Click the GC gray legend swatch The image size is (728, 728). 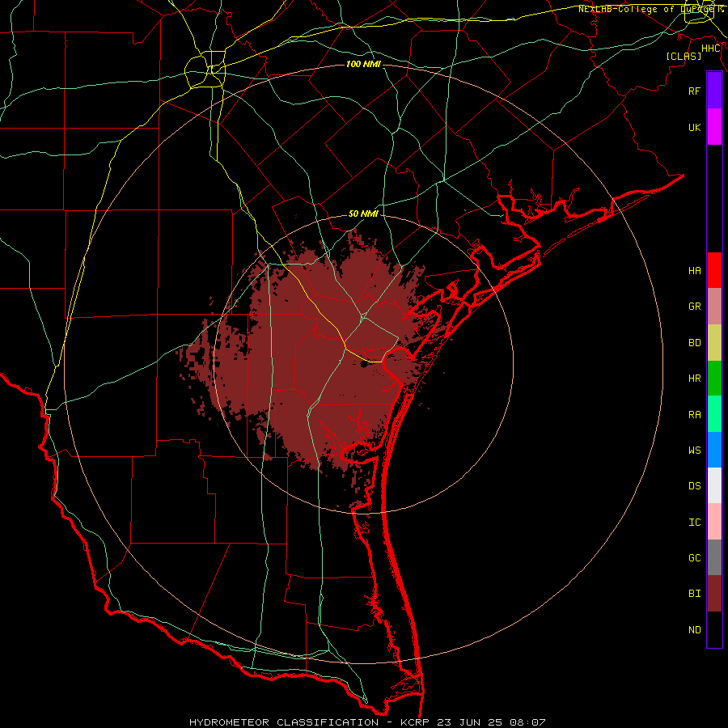(714, 557)
